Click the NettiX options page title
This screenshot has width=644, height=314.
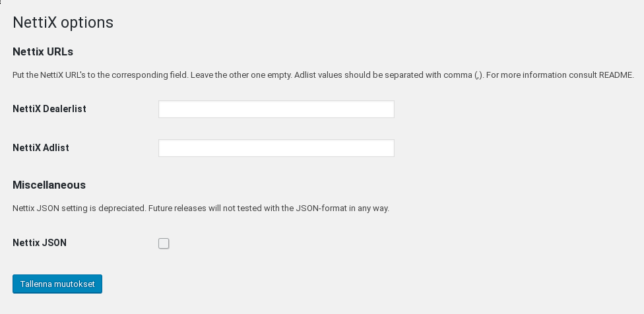(63, 22)
